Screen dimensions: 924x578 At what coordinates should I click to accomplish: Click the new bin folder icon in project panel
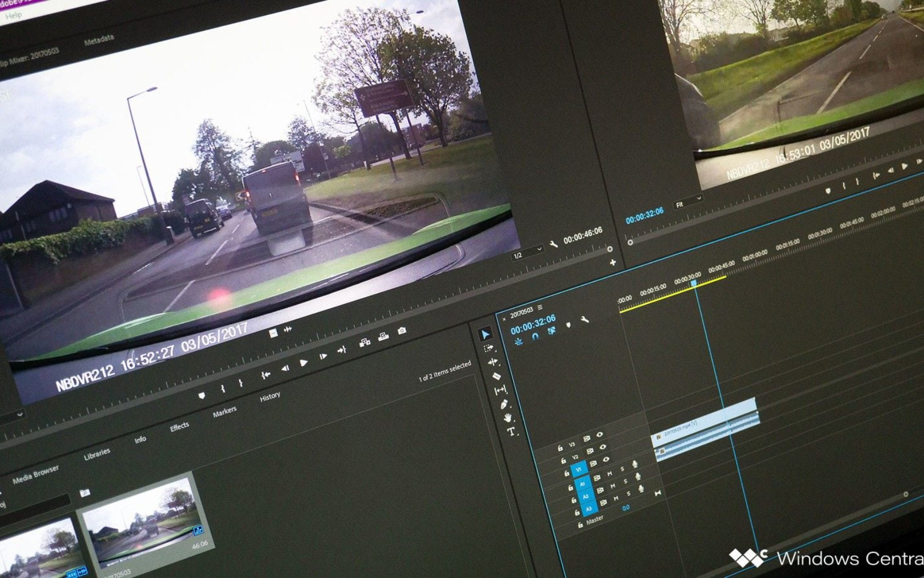coord(85,493)
